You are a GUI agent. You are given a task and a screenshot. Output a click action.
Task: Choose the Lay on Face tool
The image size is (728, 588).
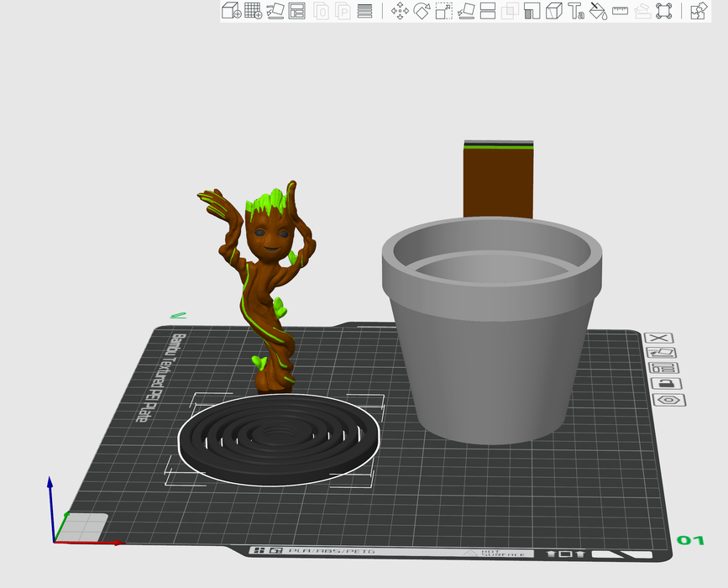466,11
